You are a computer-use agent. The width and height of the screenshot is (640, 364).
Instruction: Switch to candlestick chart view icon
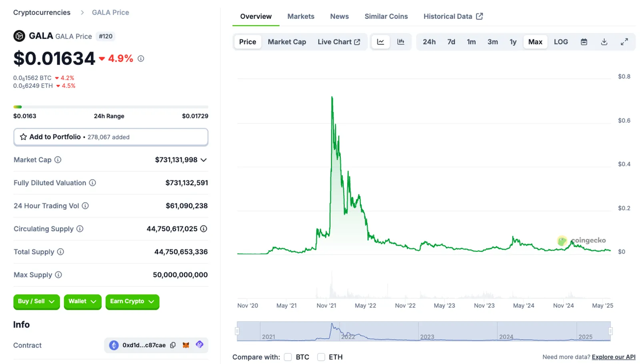(400, 42)
